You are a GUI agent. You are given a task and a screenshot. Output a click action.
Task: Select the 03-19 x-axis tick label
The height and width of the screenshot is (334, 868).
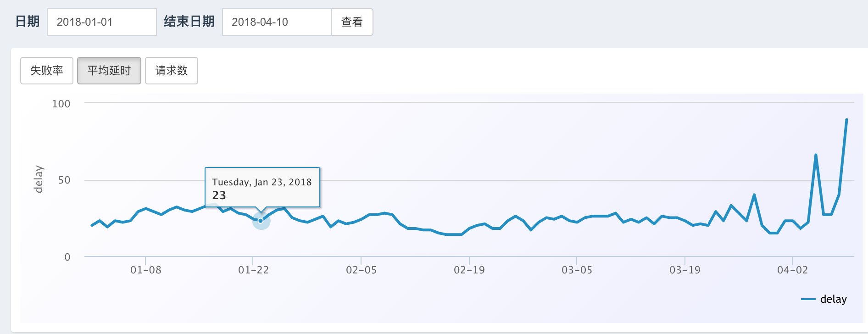[x=685, y=270]
